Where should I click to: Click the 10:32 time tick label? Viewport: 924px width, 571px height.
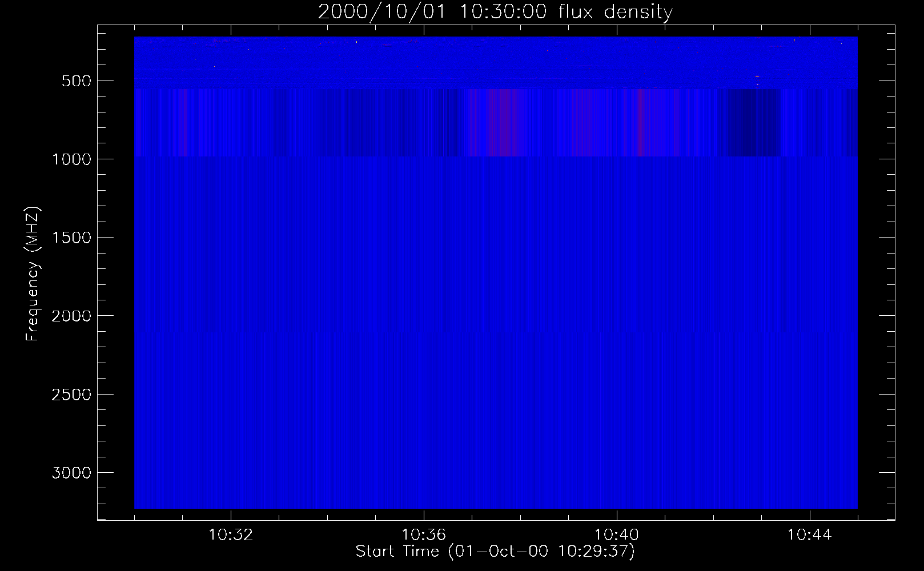coord(231,535)
